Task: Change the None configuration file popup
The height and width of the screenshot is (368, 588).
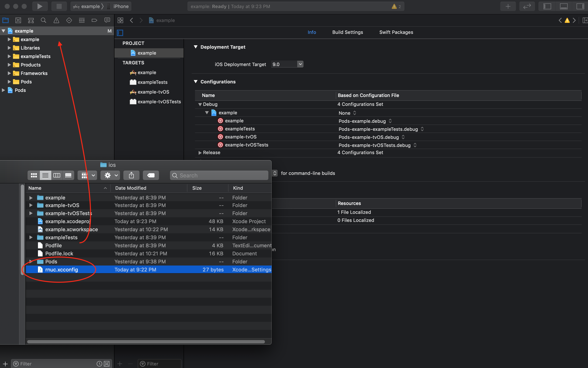Action: pyautogui.click(x=347, y=113)
